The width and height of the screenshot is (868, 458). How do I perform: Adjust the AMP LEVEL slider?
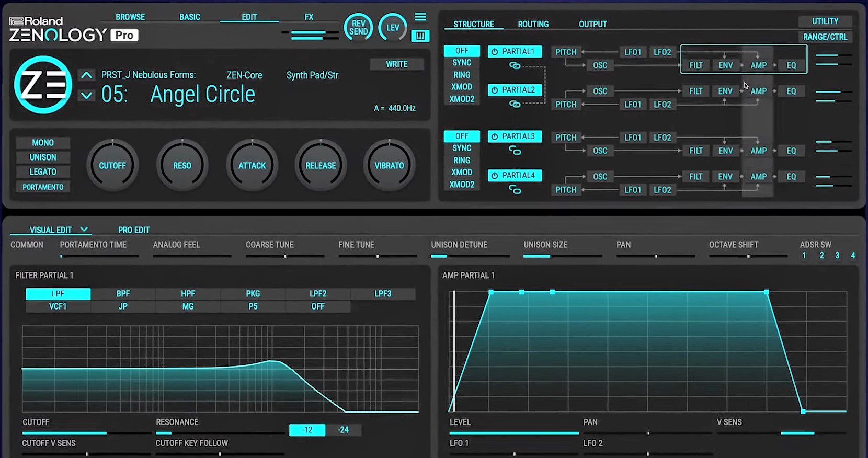[x=514, y=433]
